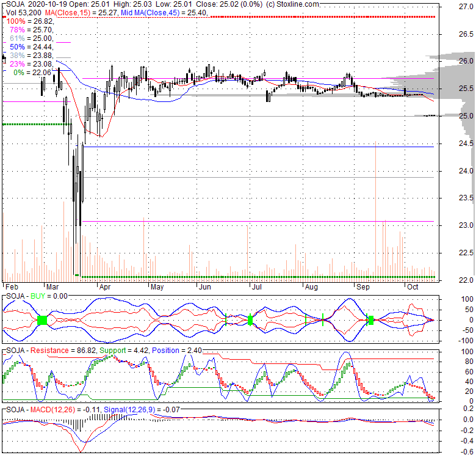This screenshot has height=455, width=476.
Task: Click the 'Position = 2.40' indicator label
Action: [x=177, y=351]
